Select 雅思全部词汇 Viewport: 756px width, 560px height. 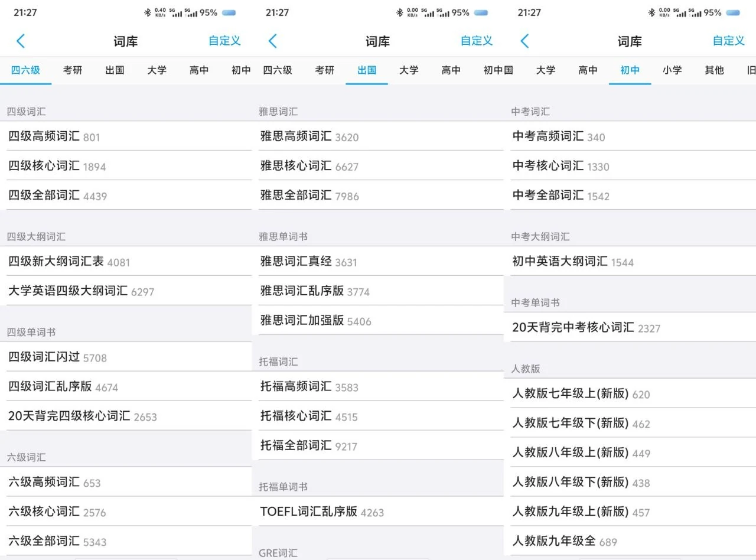point(378,196)
